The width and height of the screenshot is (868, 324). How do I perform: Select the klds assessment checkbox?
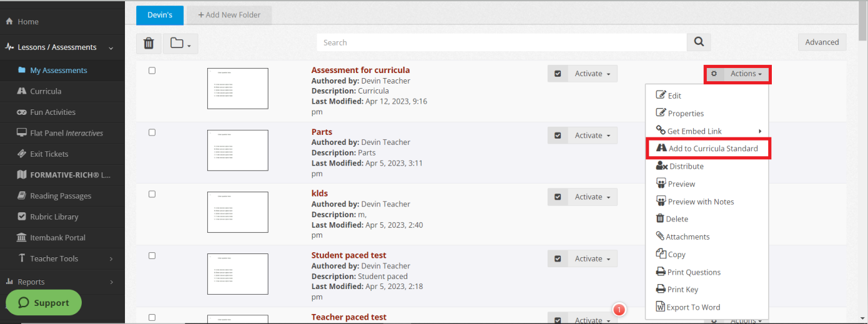pyautogui.click(x=152, y=194)
